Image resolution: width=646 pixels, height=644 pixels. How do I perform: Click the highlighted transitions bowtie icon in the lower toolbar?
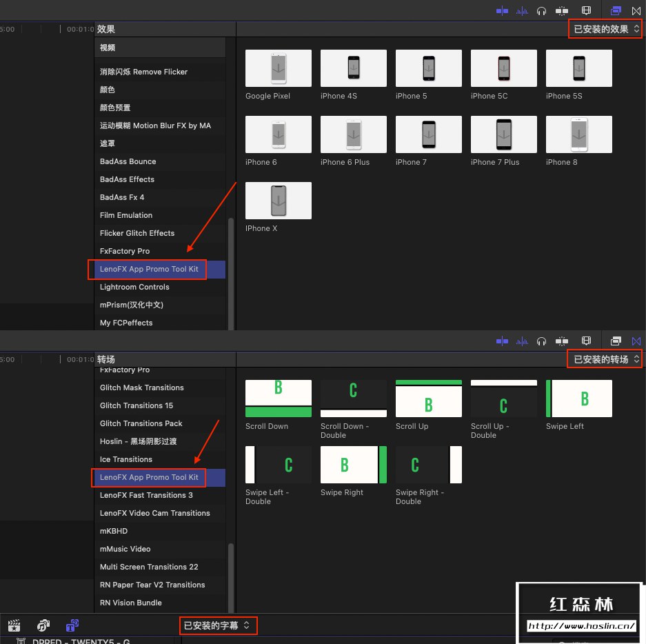(636, 341)
